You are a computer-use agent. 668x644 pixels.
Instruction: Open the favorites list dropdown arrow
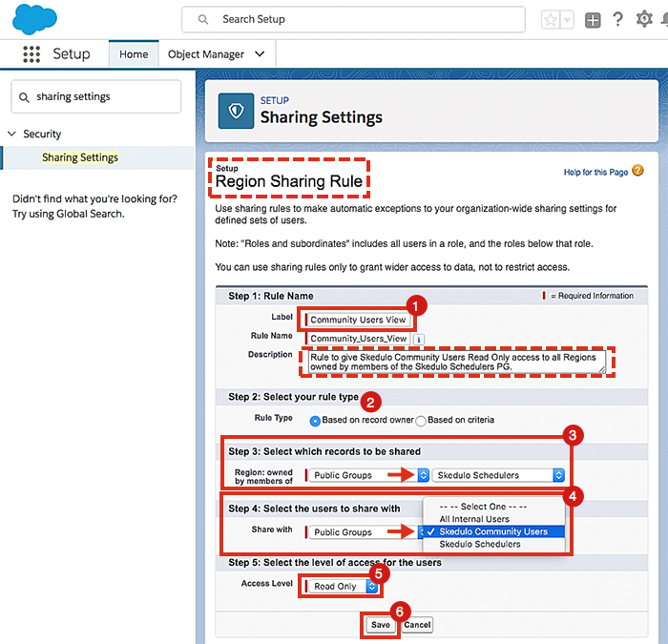pyautogui.click(x=567, y=20)
